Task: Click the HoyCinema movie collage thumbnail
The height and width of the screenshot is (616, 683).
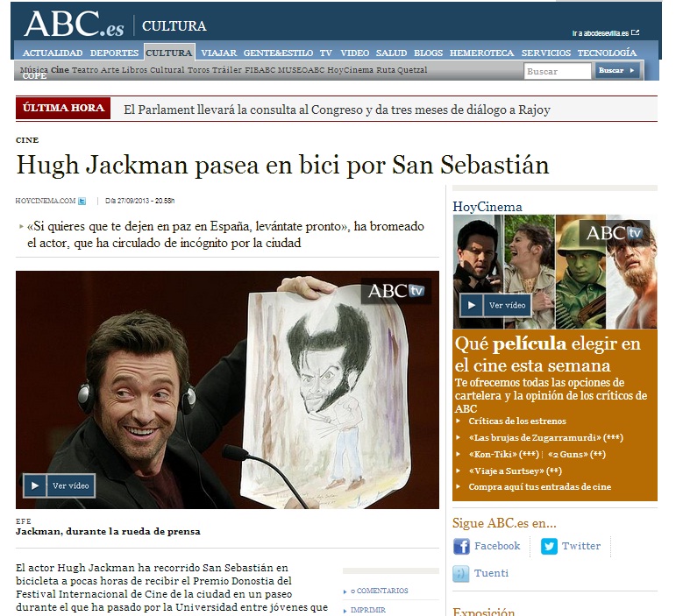Action: pyautogui.click(x=555, y=272)
